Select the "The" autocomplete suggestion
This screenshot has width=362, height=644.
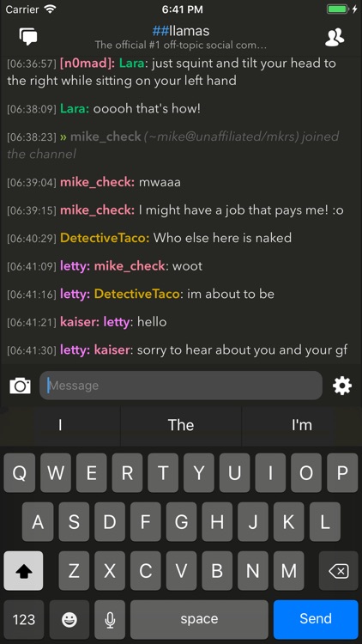point(181,426)
